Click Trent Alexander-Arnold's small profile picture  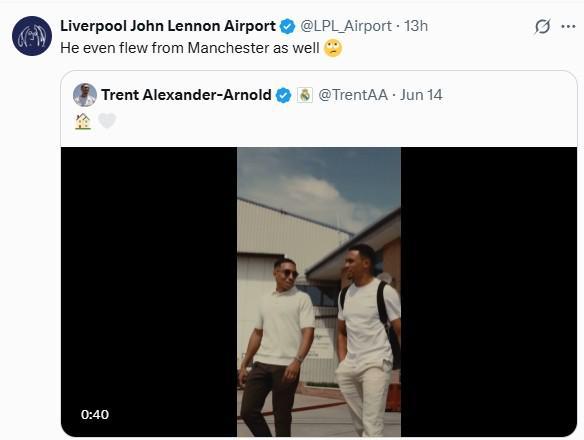85,95
